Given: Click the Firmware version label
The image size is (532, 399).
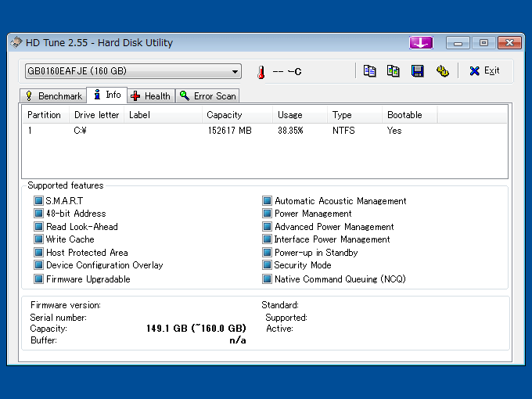Looking at the screenshot, I should (x=66, y=305).
